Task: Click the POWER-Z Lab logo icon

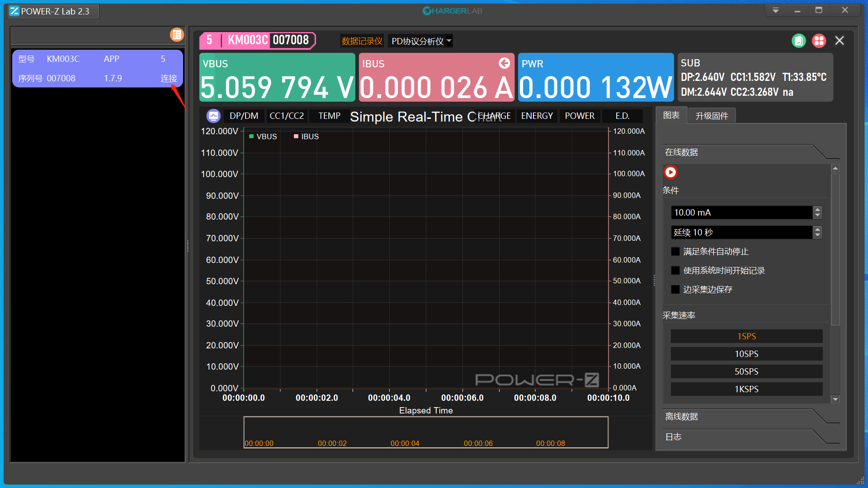Action: coord(14,11)
